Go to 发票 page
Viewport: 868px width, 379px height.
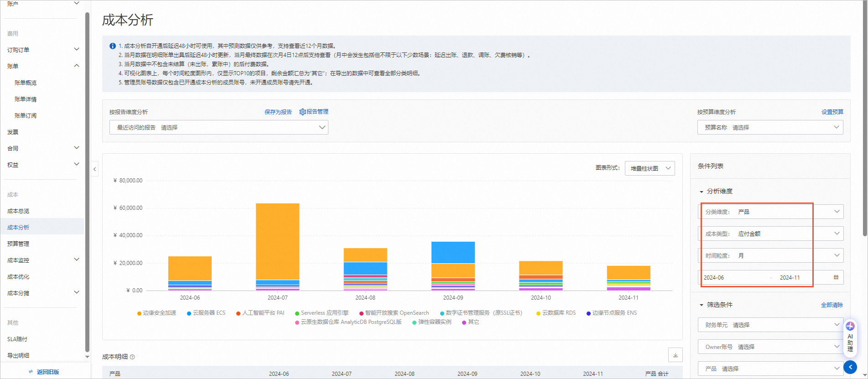13,132
